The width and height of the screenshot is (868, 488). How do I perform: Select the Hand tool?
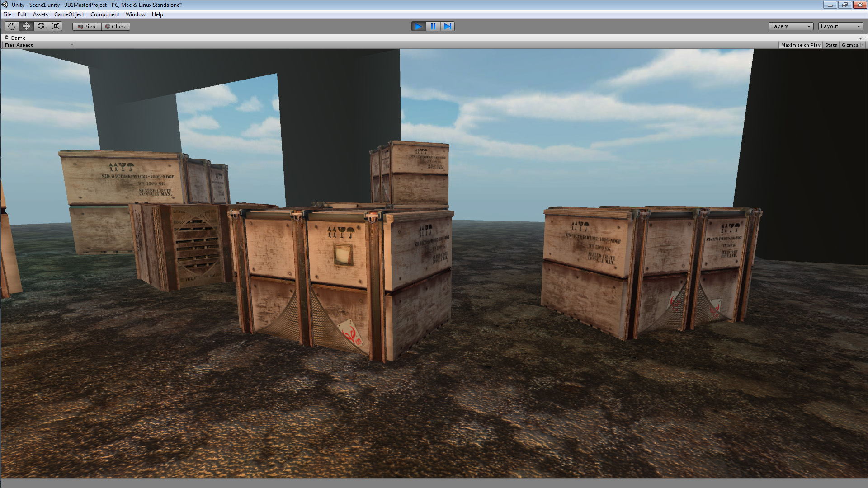pyautogui.click(x=12, y=26)
